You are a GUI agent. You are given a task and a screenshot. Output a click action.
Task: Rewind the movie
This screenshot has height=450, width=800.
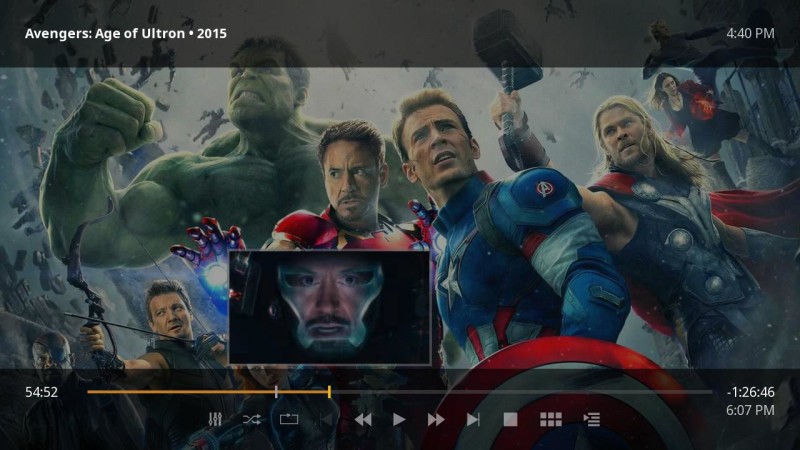click(362, 420)
